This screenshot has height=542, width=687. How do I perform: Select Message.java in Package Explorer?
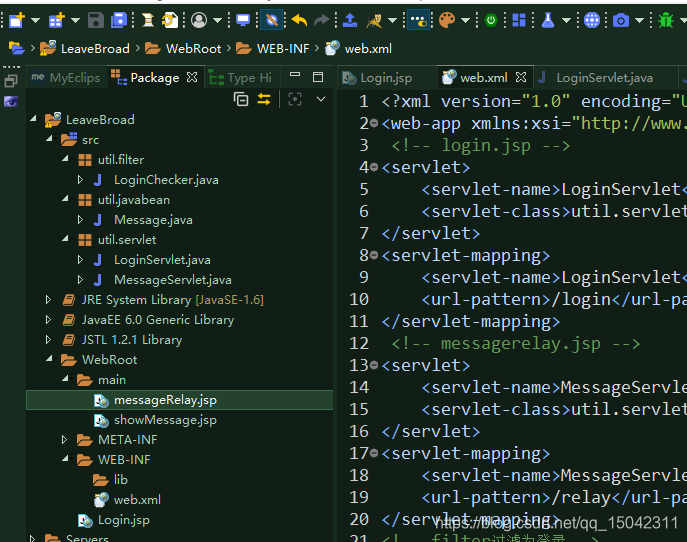[153, 220]
